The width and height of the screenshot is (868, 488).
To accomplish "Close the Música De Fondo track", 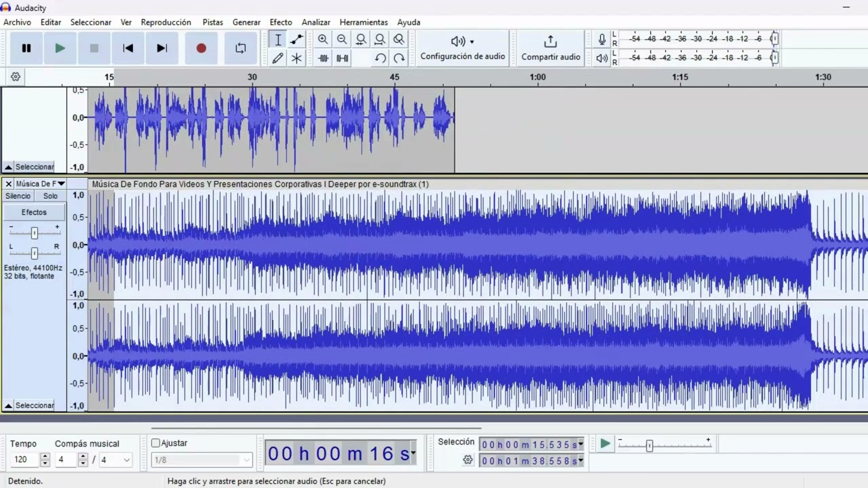I will click(9, 184).
